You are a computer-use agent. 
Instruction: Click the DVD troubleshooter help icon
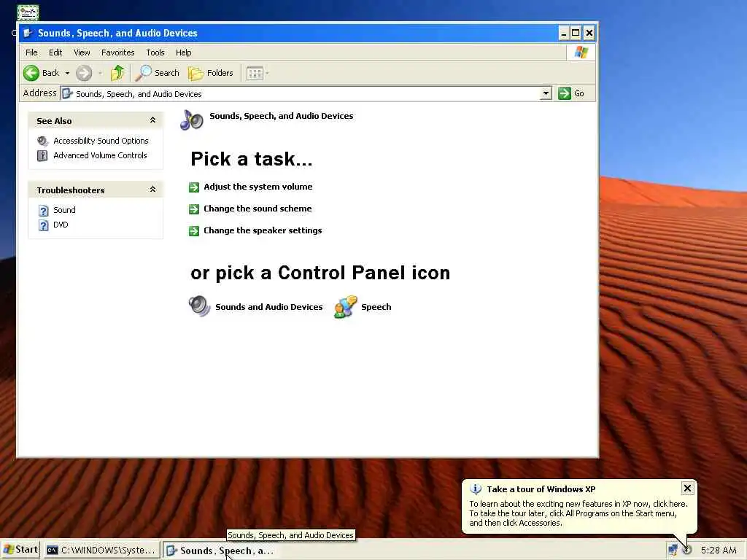(x=43, y=225)
